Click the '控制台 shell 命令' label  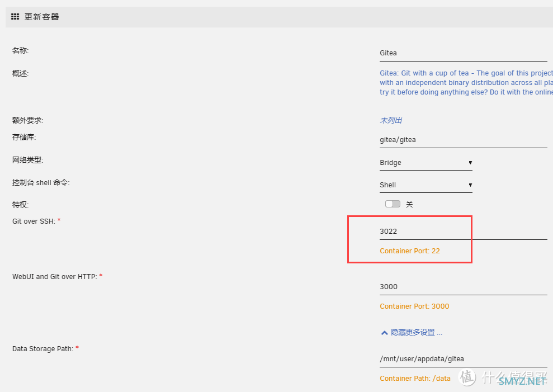point(41,182)
